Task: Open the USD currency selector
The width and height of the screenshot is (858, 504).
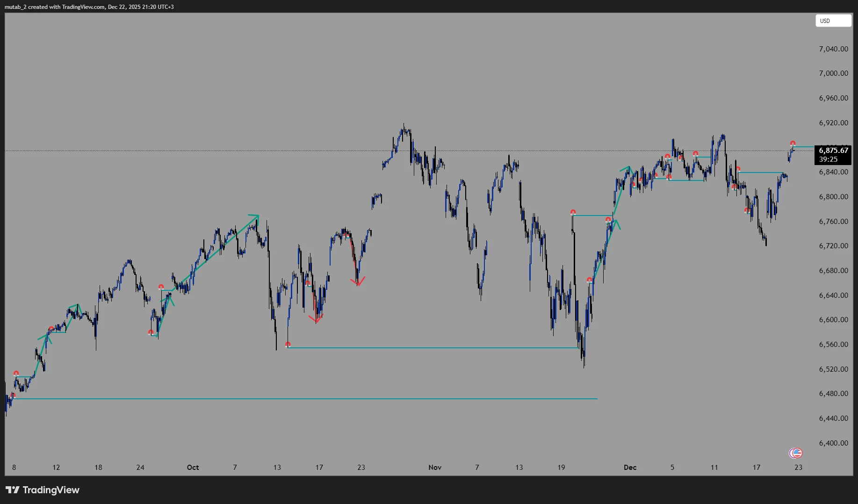Action: coord(833,21)
